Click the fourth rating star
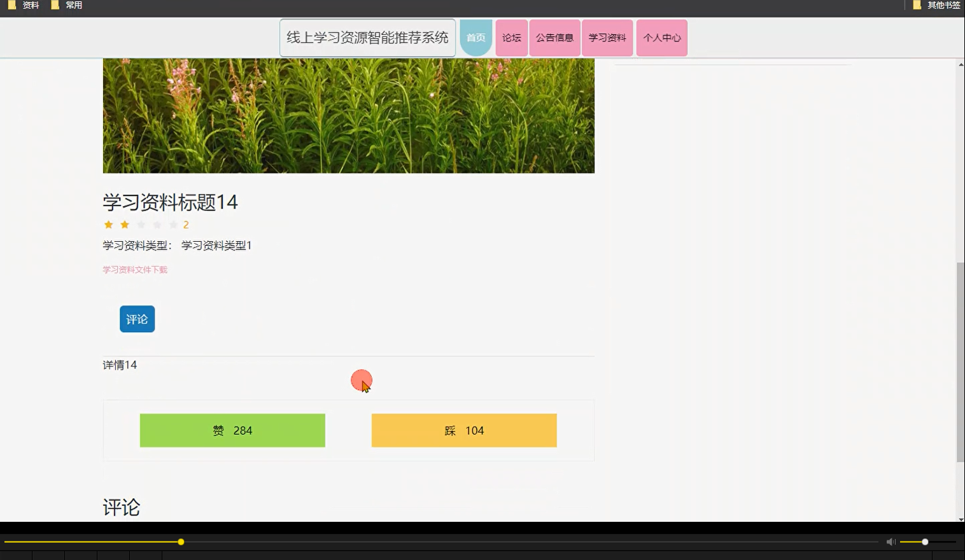 click(x=157, y=225)
